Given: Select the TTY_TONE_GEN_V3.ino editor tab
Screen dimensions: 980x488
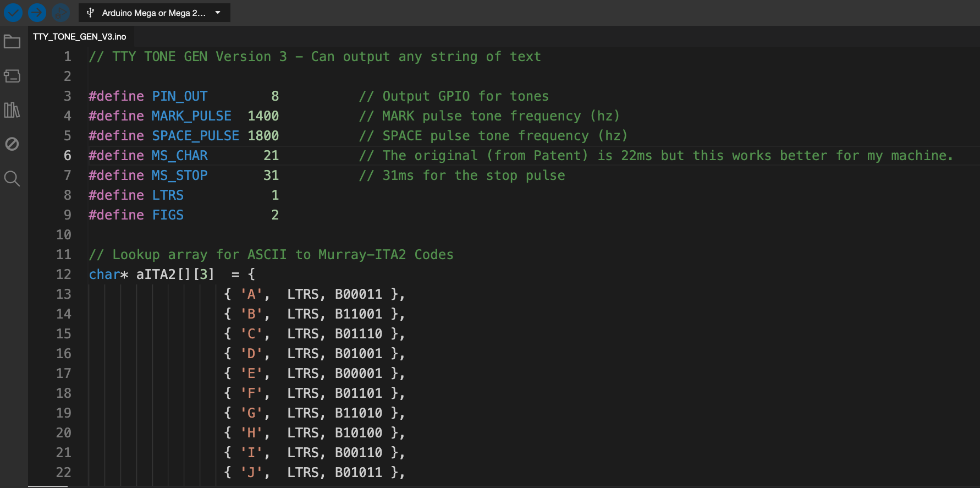Looking at the screenshot, I should tap(80, 37).
